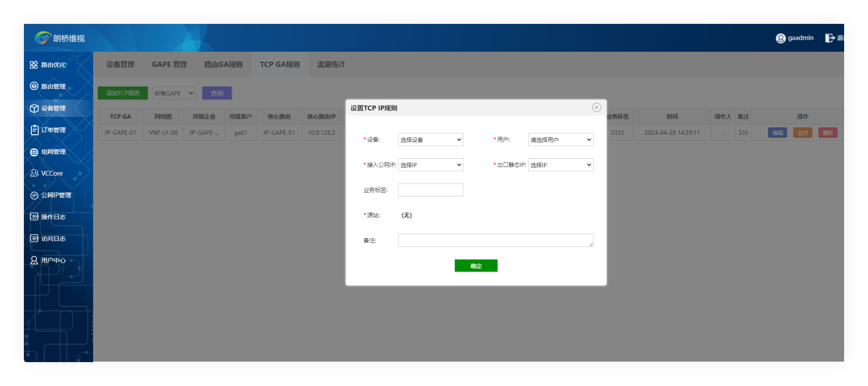This screenshot has height=386, width=868.
Task: Click the 操作日志 log icon
Action: point(34,217)
